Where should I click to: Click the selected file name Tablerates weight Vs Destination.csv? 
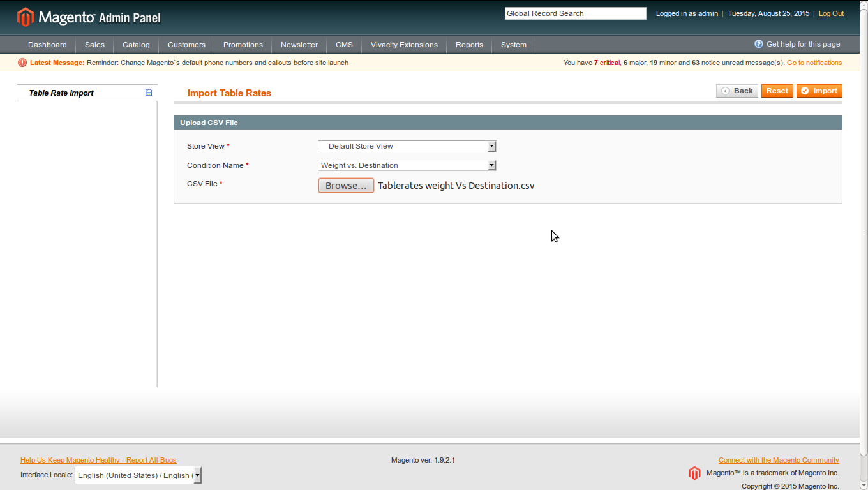pyautogui.click(x=456, y=186)
